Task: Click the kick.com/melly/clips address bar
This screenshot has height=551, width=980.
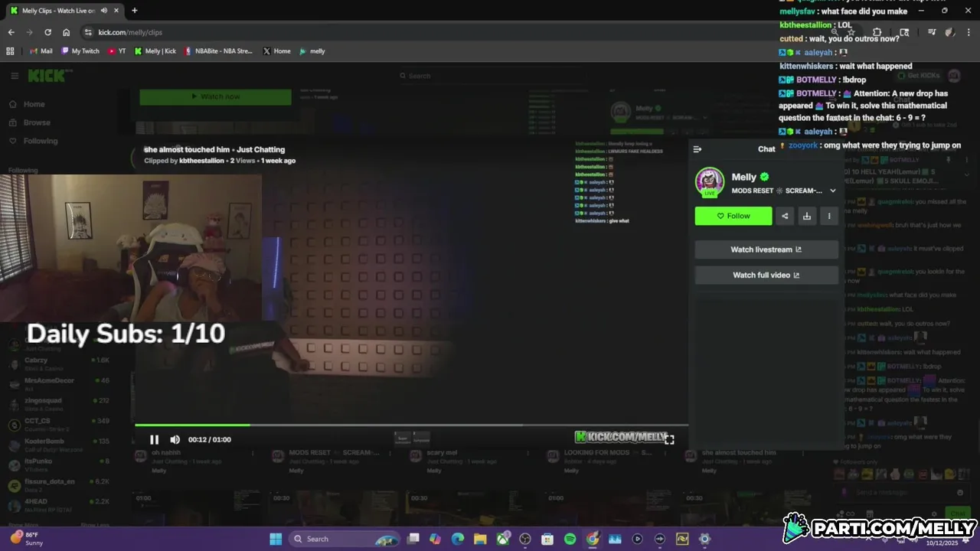Action: (459, 32)
